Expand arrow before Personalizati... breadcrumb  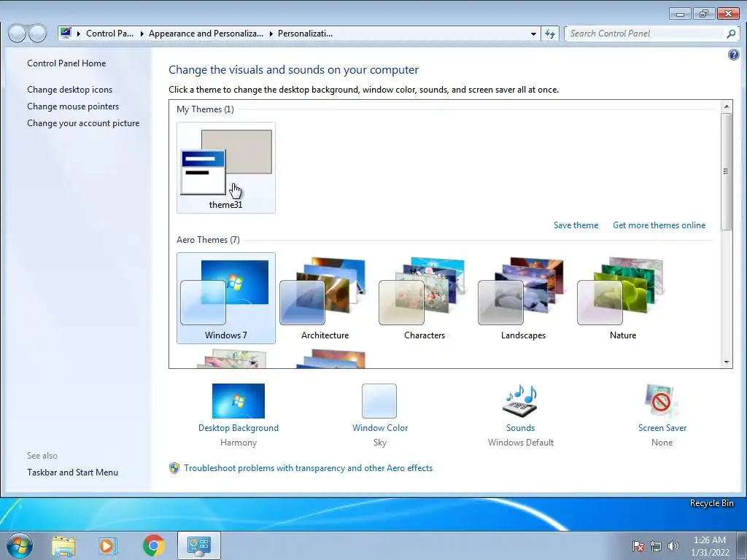coord(271,34)
